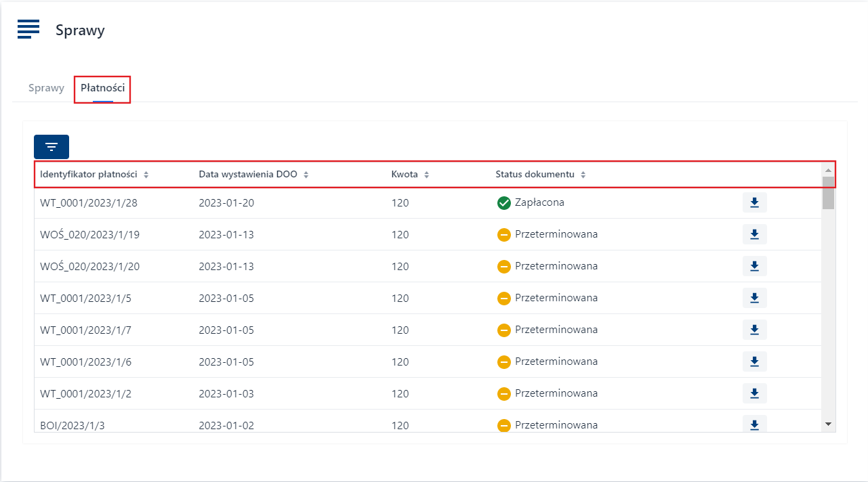Viewport: 868px width, 482px height.
Task: Download document for WT_0001/2023/1/2
Action: [x=754, y=393]
